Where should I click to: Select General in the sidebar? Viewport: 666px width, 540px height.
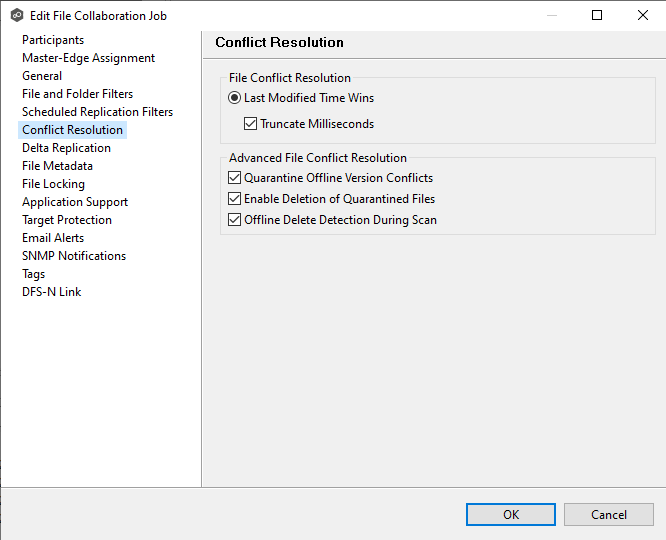(x=42, y=76)
